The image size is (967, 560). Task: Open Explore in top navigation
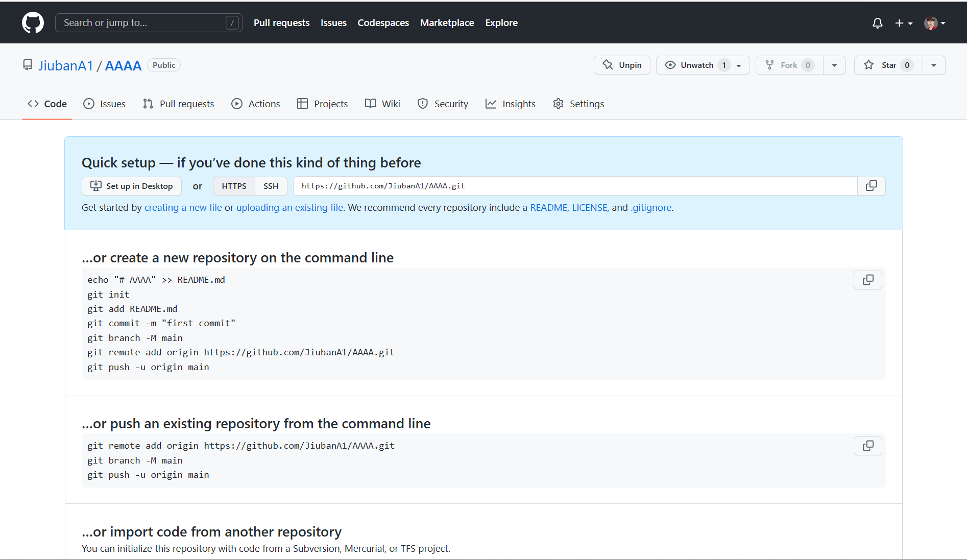501,23
